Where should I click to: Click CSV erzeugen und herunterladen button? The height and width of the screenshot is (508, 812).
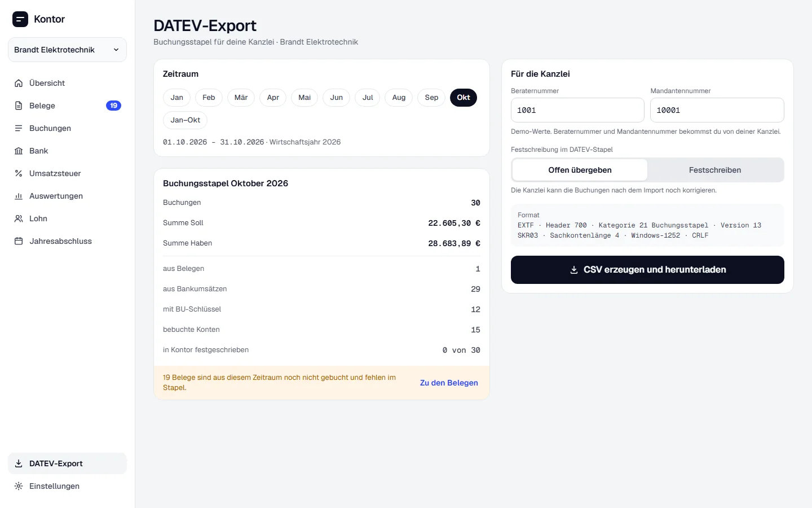[x=647, y=270]
